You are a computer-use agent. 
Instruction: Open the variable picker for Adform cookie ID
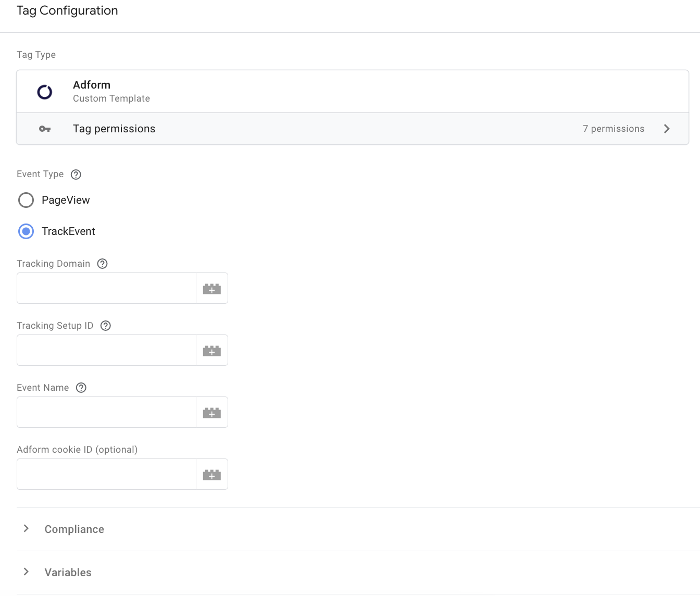(212, 474)
